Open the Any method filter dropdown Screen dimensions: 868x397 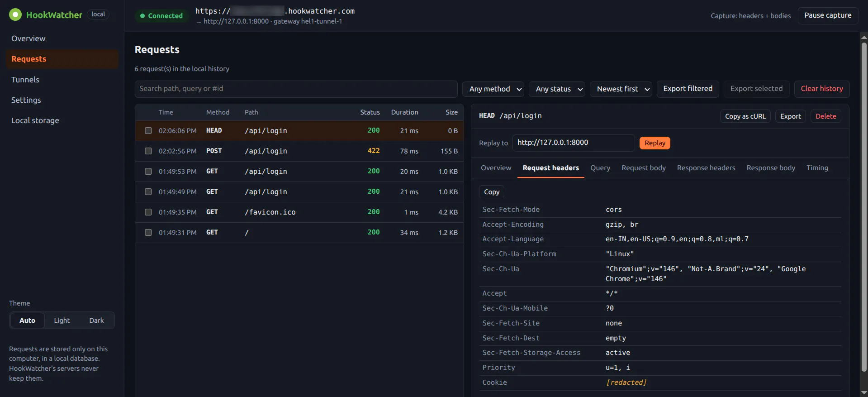point(493,89)
